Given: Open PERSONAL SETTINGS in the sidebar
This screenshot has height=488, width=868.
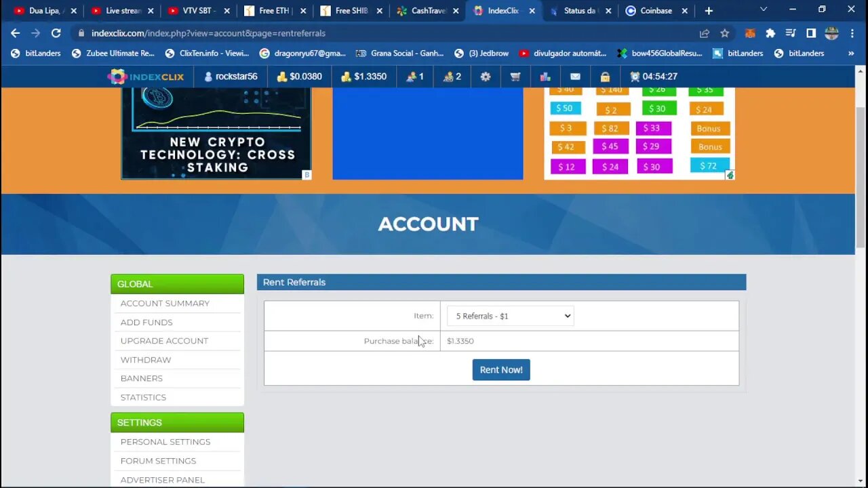Looking at the screenshot, I should 165,441.
